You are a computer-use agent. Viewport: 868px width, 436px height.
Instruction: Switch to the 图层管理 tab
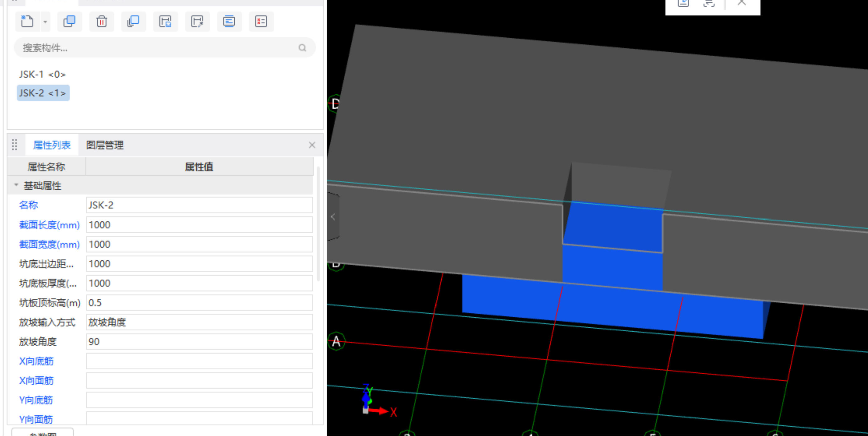105,145
